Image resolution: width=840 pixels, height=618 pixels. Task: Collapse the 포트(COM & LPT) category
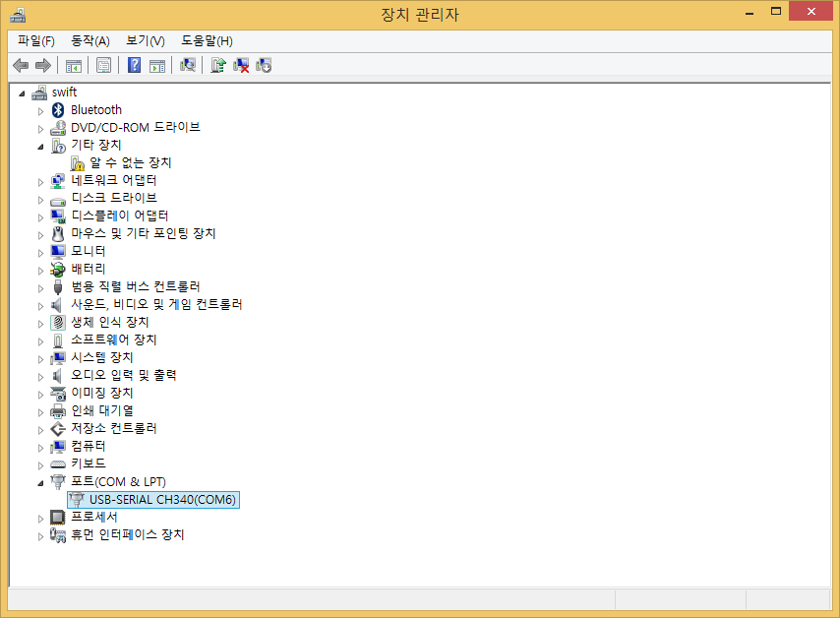pos(40,483)
